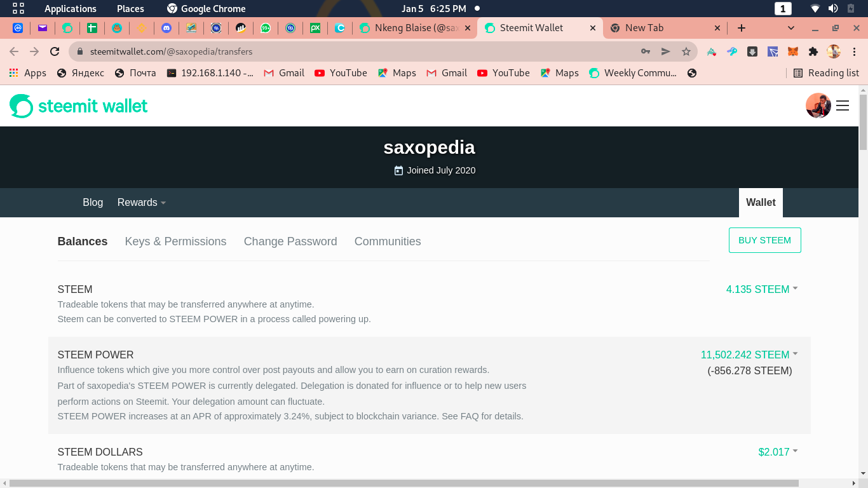Open a new browser tab

pos(741,28)
